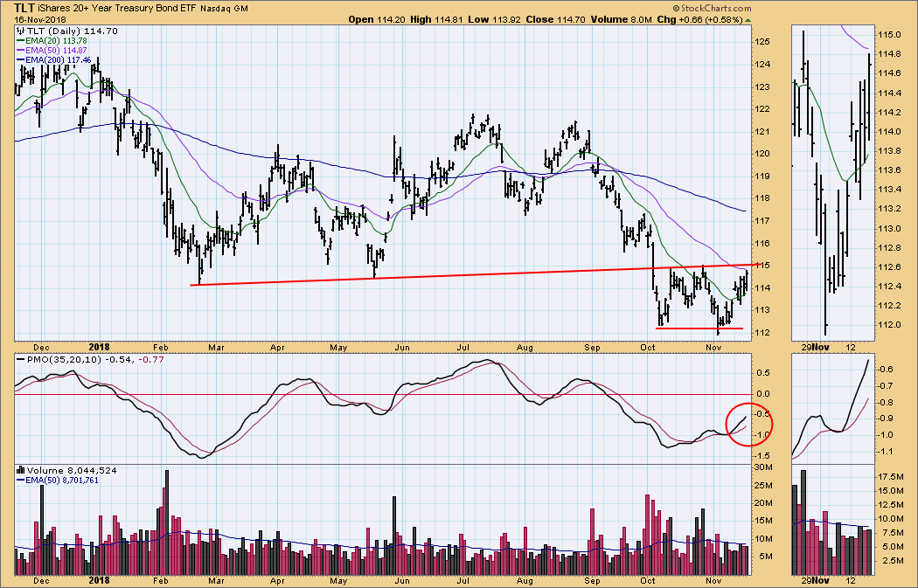This screenshot has height=588, width=918.
Task: Click the 115.0 label on the zoom panel axis
Action: [889, 35]
